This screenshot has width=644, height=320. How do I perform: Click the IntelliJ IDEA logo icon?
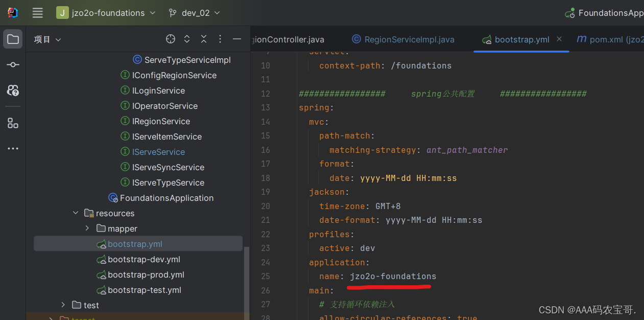13,13
